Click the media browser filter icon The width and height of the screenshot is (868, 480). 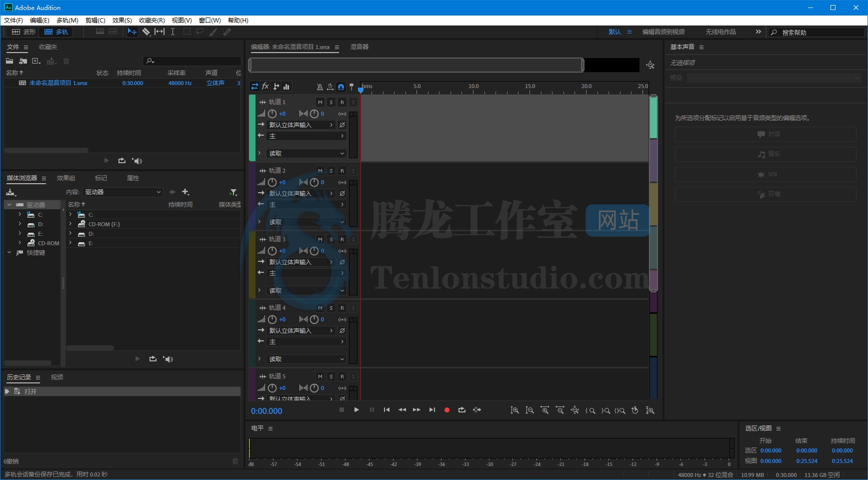(x=233, y=192)
